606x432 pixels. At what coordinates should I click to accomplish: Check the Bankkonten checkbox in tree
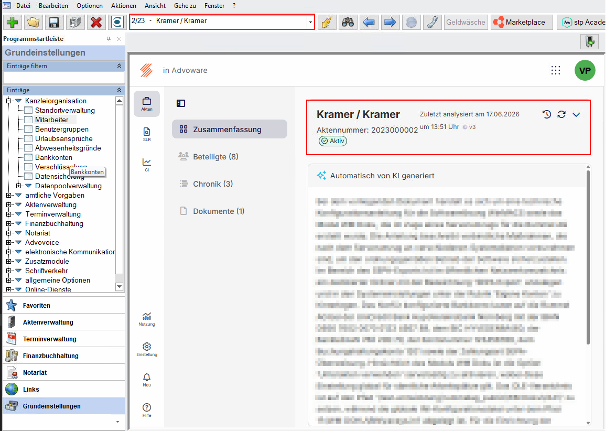click(x=28, y=157)
